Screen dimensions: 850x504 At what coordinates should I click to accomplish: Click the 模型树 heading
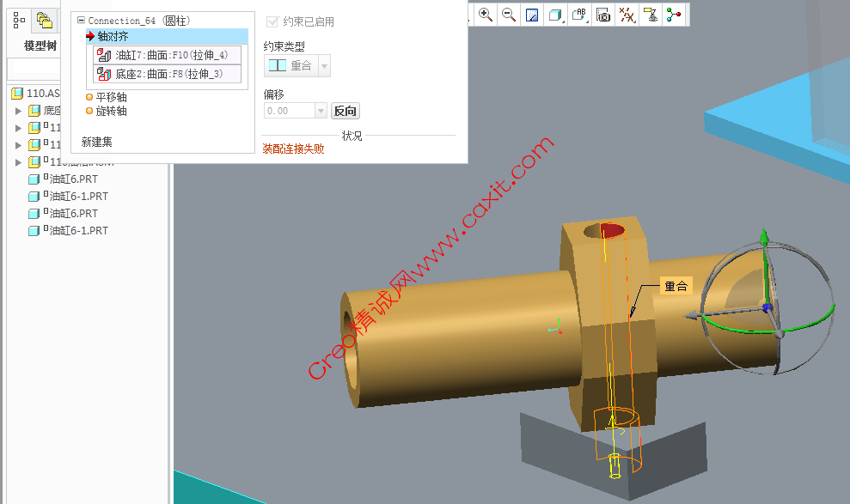click(40, 46)
